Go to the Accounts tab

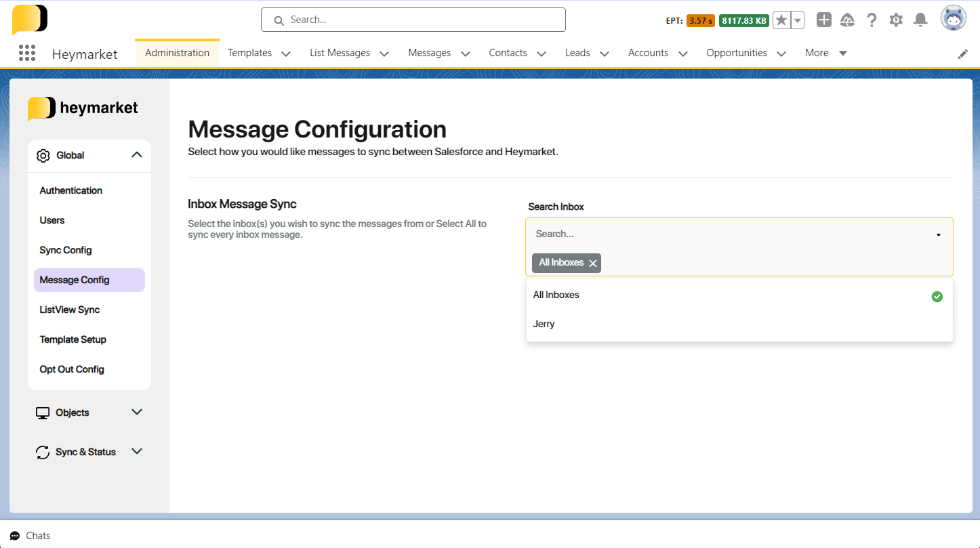click(x=648, y=53)
